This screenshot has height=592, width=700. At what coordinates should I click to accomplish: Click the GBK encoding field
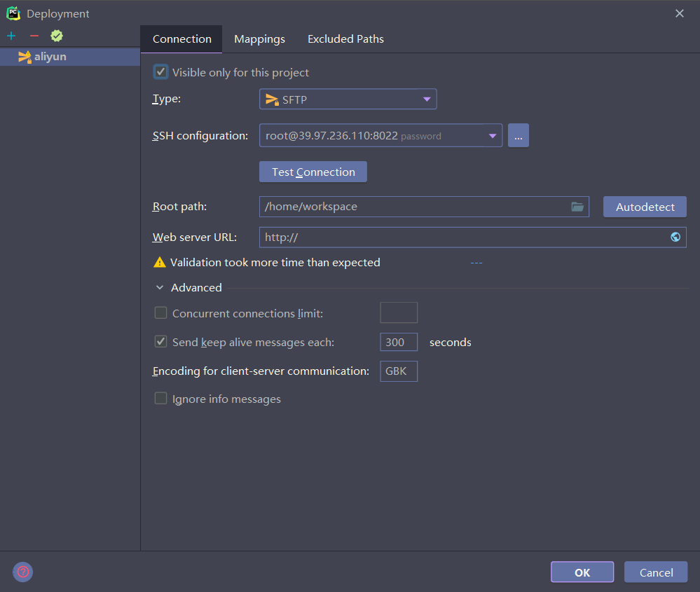399,371
